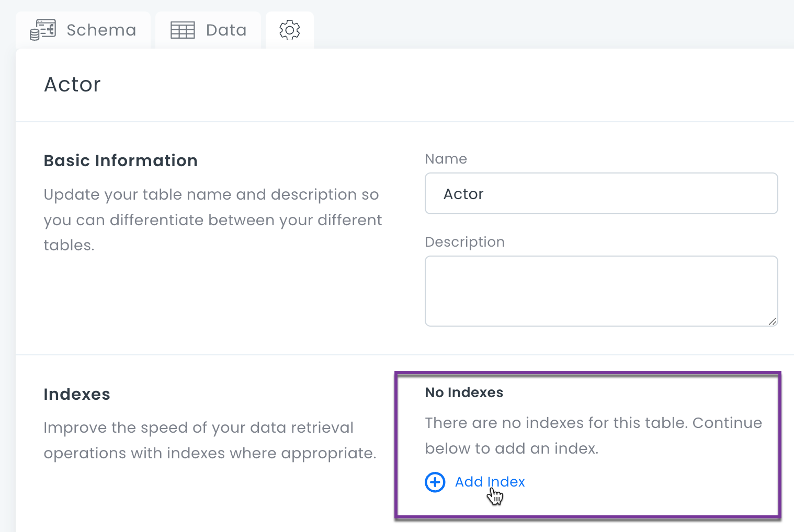Viewport: 794px width, 532px height.
Task: Click inside the empty Description textarea
Action: [601, 291]
